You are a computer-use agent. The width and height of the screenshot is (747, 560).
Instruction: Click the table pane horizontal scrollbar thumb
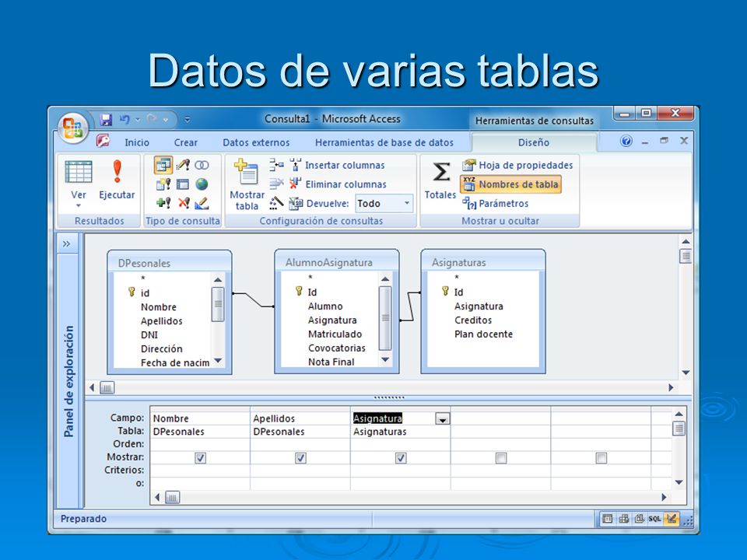tap(107, 388)
